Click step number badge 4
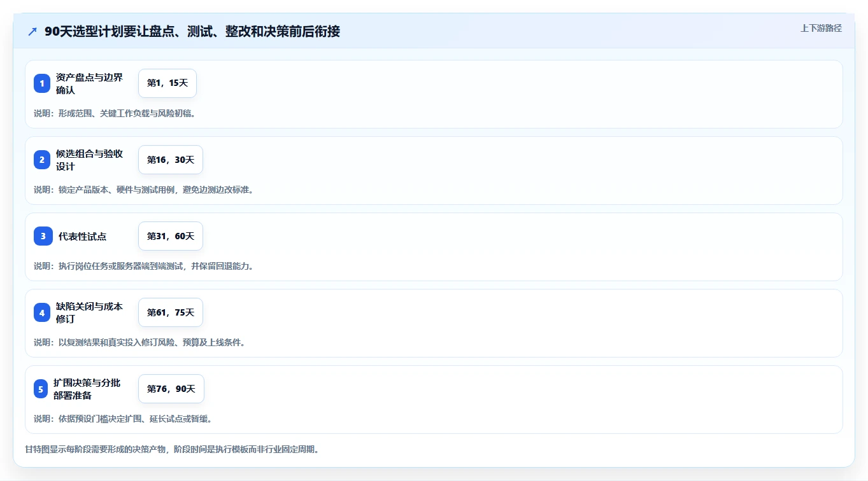 click(x=42, y=312)
